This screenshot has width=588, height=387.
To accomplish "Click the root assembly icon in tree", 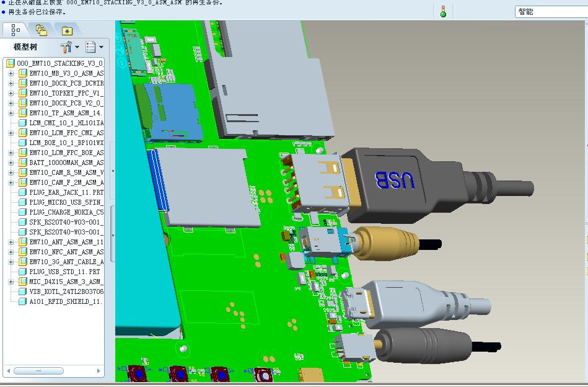I will coord(11,63).
